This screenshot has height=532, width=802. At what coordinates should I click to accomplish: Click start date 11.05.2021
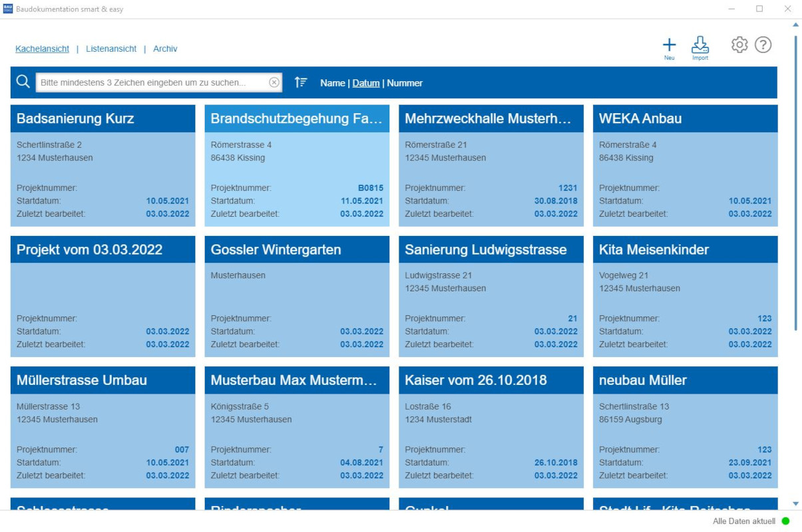[362, 201]
